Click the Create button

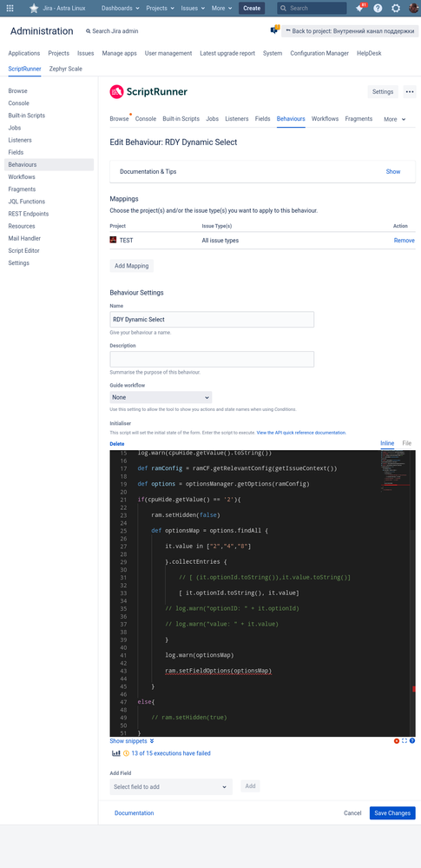252,9
